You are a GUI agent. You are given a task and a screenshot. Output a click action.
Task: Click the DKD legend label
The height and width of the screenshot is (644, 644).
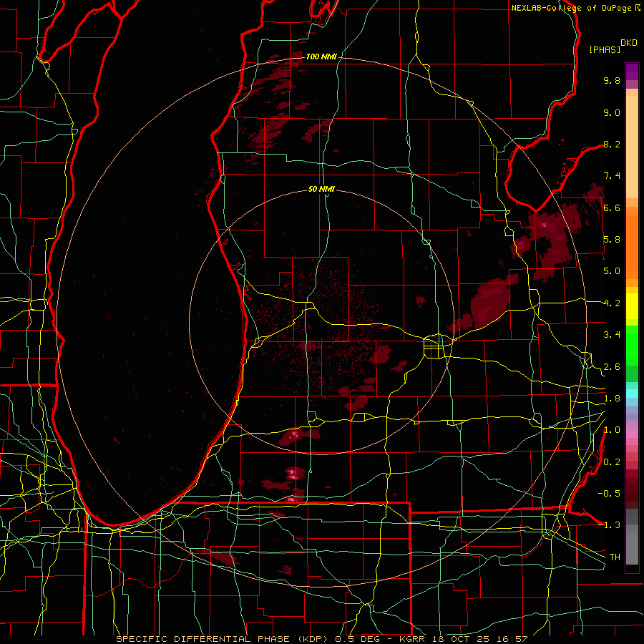[629, 43]
